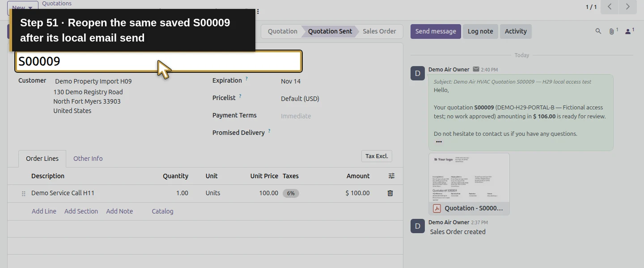
Task: Click the Add Note link
Action: click(x=119, y=211)
